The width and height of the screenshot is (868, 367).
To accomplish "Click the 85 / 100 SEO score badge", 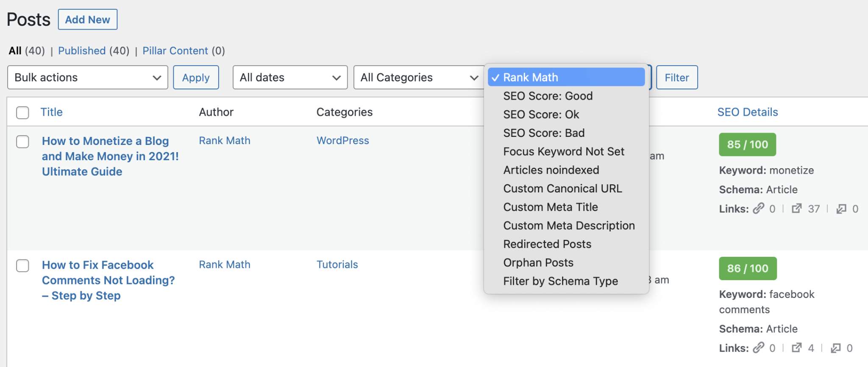I will pyautogui.click(x=747, y=145).
